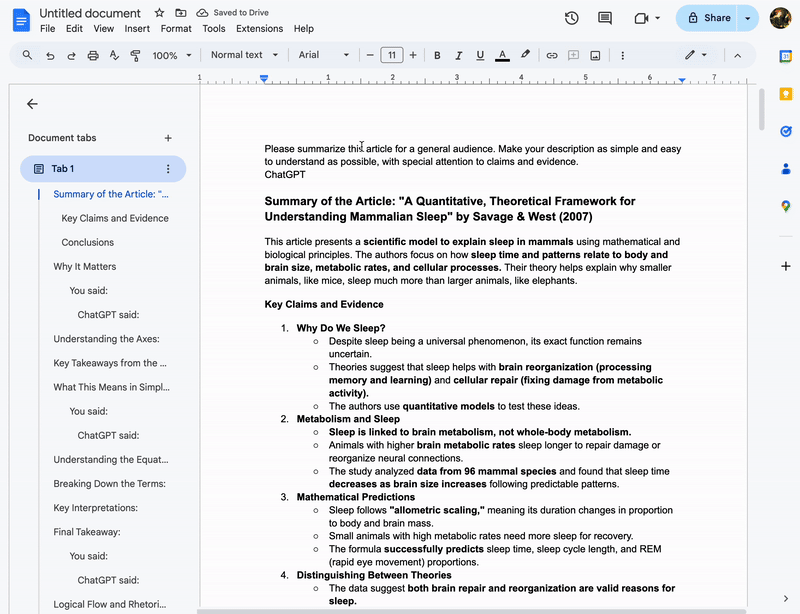
Task: Click the insert link icon
Action: tap(551, 56)
